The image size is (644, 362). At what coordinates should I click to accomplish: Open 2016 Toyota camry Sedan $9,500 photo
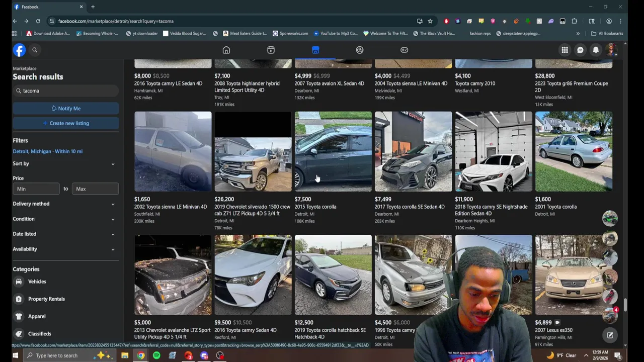tap(253, 275)
